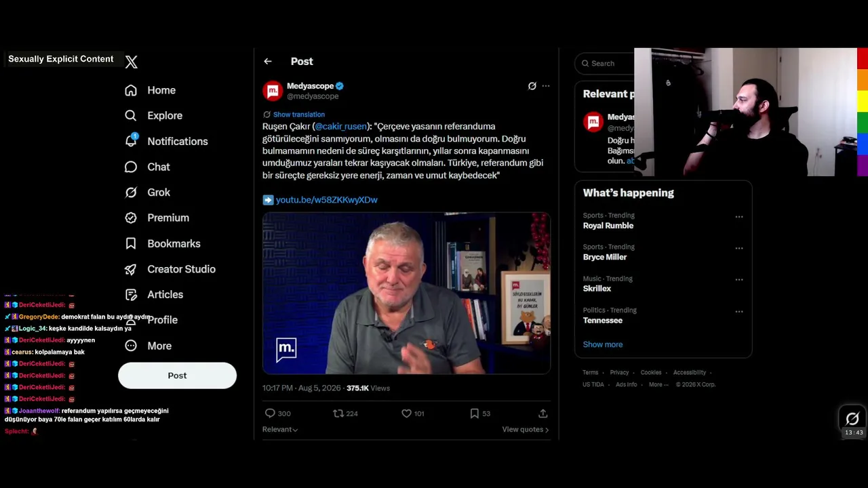Viewport: 868px width, 488px height.
Task: Open the Ads info footer link
Action: (x=627, y=384)
